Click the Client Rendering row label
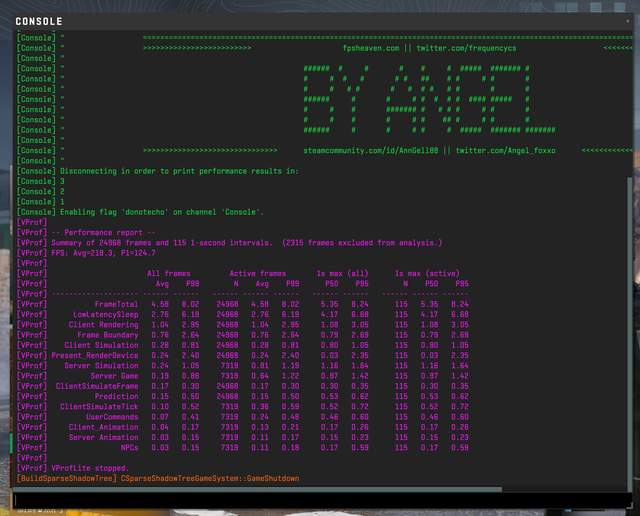Viewport: 640px width, 516px height. 103,325
